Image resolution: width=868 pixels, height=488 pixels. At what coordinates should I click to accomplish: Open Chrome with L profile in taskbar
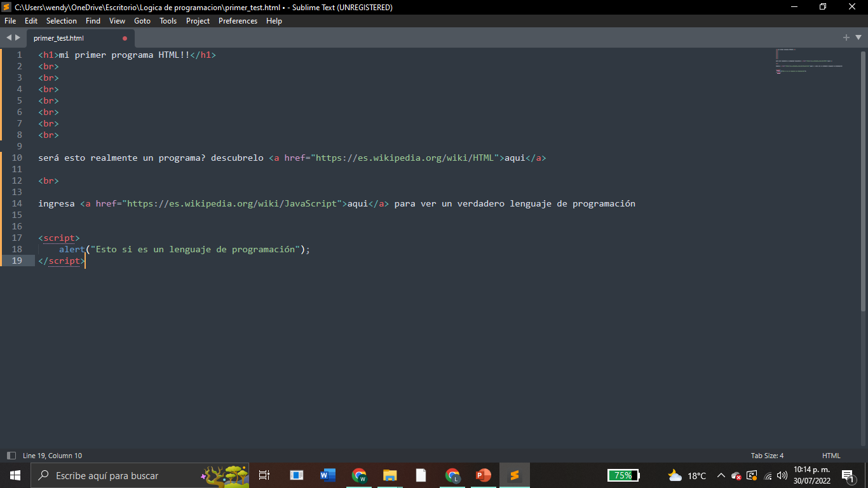(x=452, y=475)
